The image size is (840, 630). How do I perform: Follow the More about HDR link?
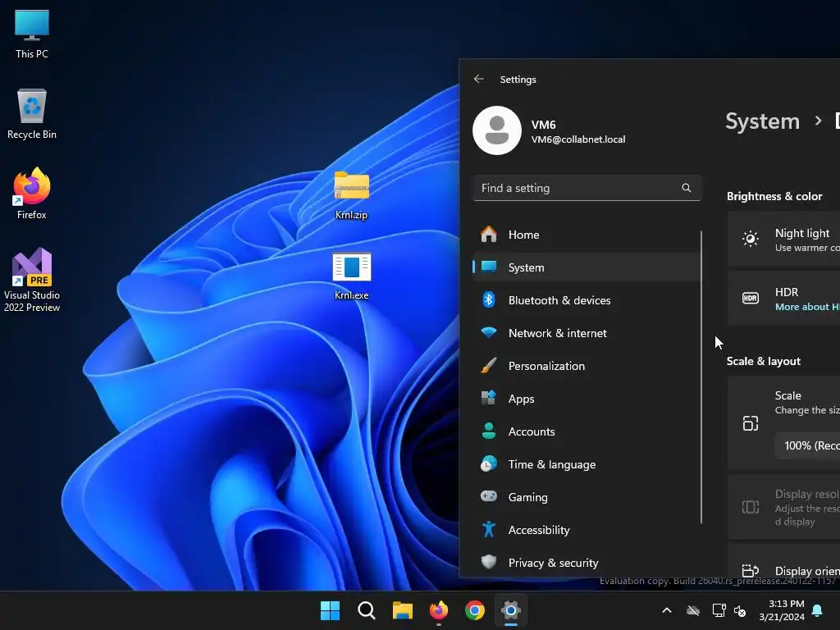(807, 307)
